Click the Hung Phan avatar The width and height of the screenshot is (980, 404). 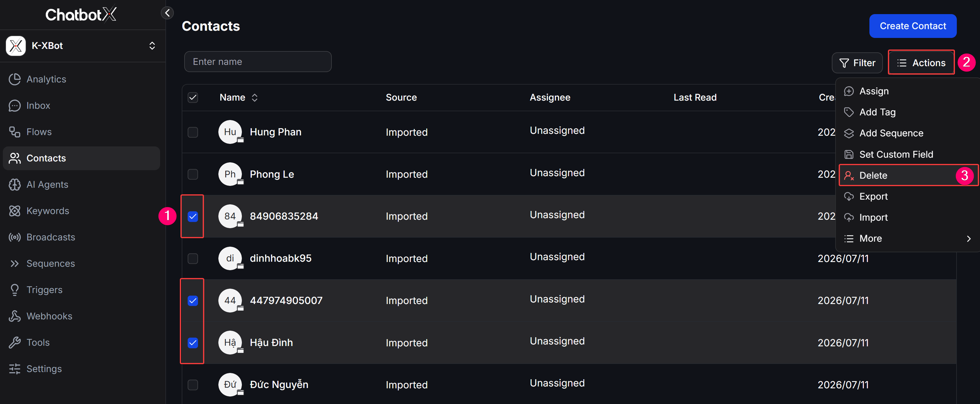click(x=230, y=132)
